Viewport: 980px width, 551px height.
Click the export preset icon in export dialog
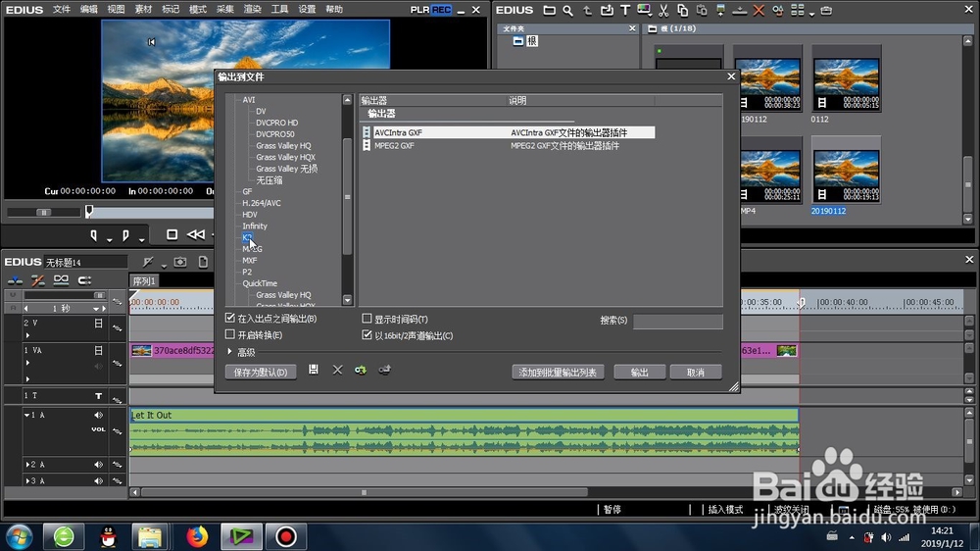pyautogui.click(x=384, y=371)
